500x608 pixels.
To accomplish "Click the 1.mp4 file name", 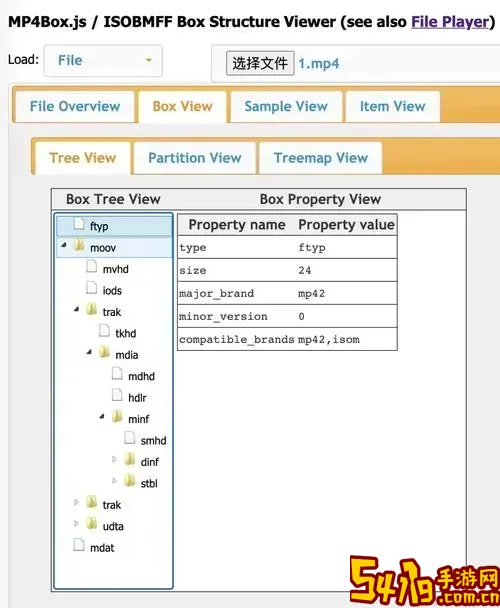I will tap(318, 64).
